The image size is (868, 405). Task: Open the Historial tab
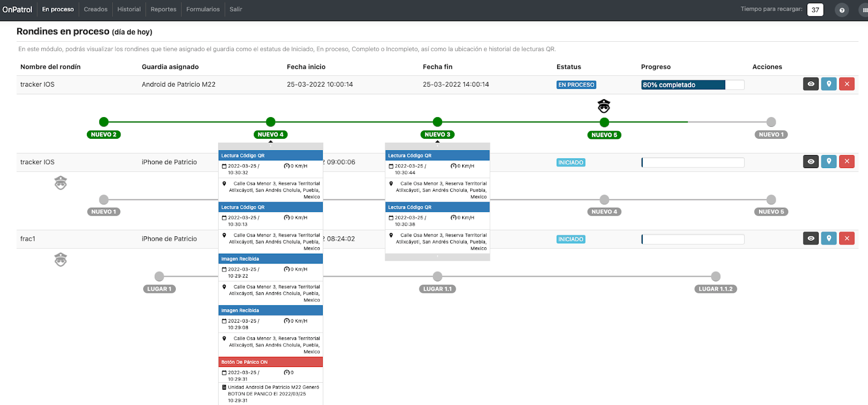129,9
